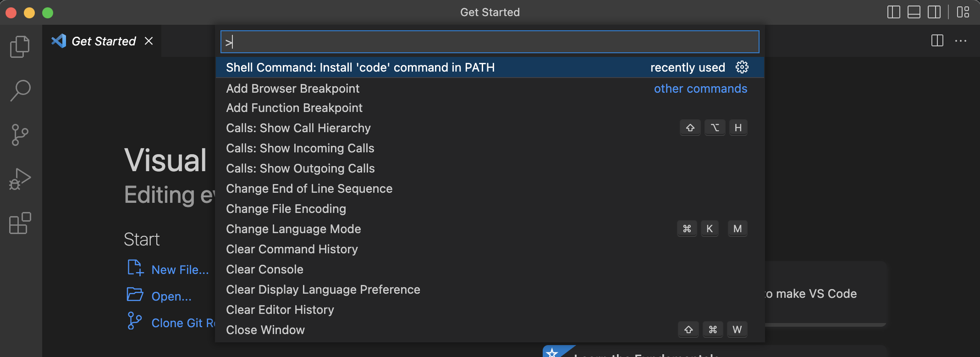
Task: Run Calls: Show Incoming Calls
Action: point(490,148)
